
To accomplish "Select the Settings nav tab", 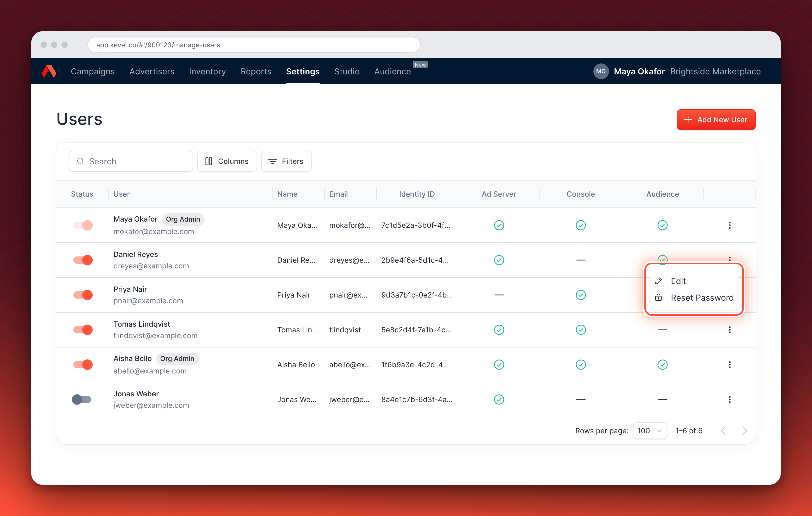I will (x=303, y=72).
